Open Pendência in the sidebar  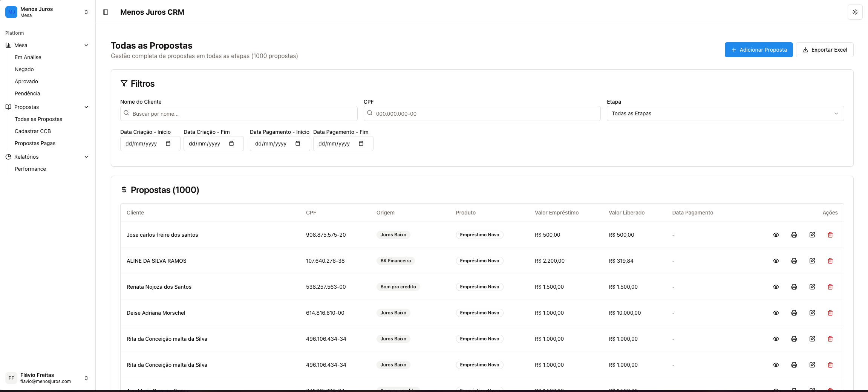(x=27, y=93)
